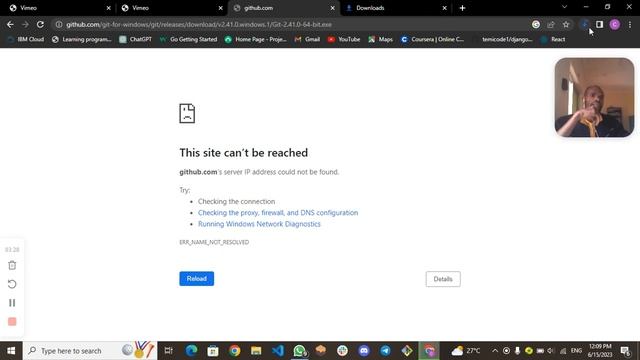Open File Explorer from taskbar
This screenshot has height=360, width=640.
(x=256, y=351)
